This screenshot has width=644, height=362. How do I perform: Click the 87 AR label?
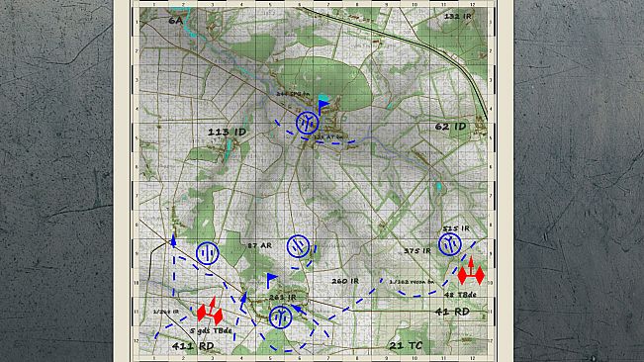tap(259, 245)
